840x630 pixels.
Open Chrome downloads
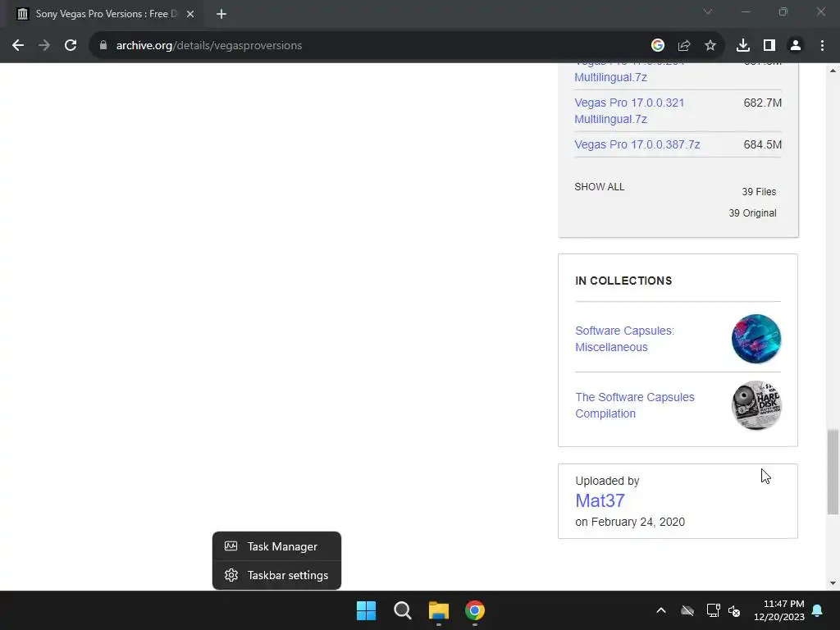[x=743, y=46]
